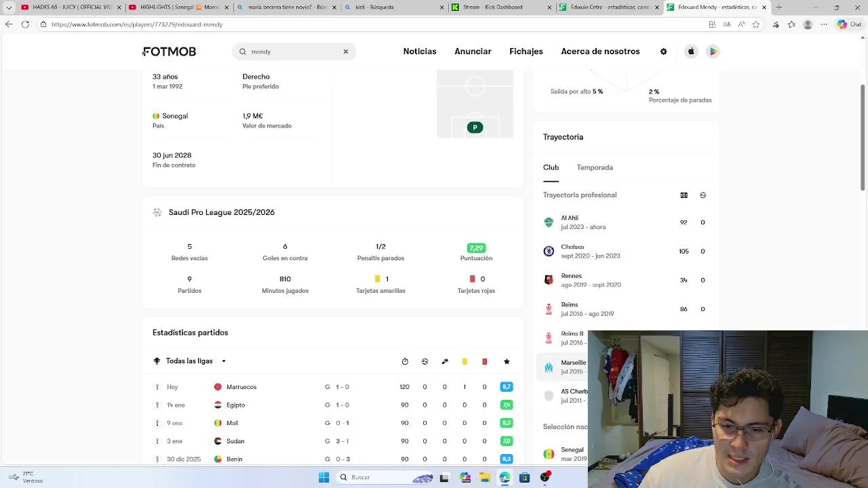Click the Rennes club crest

[x=549, y=280]
